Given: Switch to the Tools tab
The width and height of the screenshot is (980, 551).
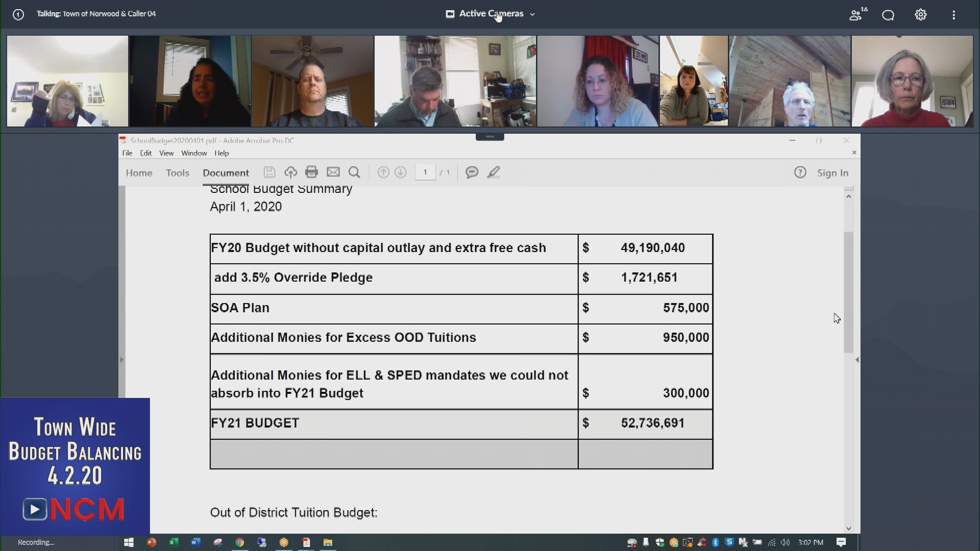Looking at the screenshot, I should pos(177,173).
